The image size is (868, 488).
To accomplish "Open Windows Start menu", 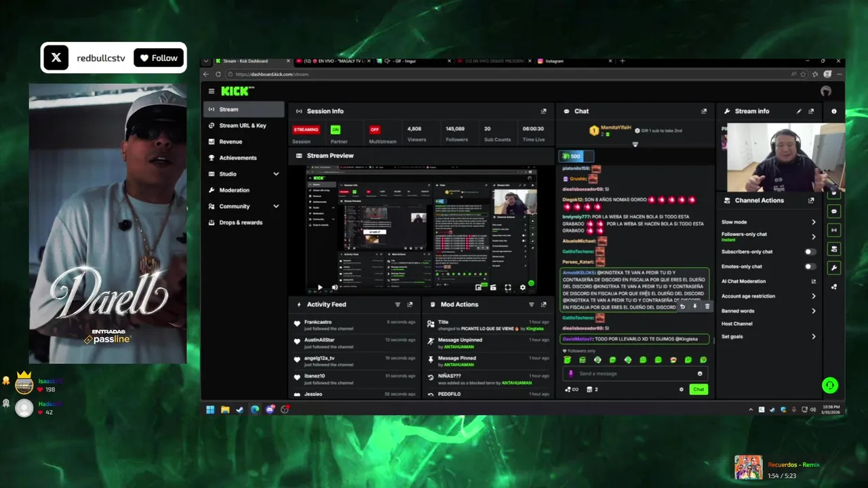I will tap(210, 409).
